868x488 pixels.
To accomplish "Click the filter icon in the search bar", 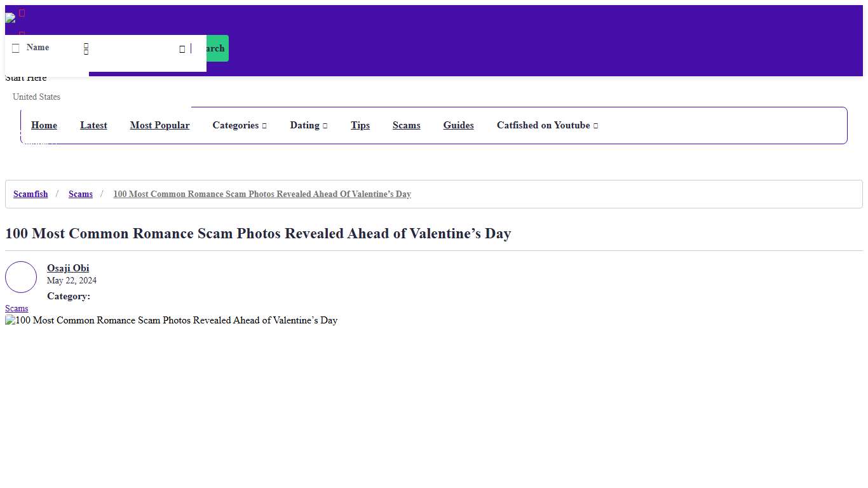I will 86,48.
